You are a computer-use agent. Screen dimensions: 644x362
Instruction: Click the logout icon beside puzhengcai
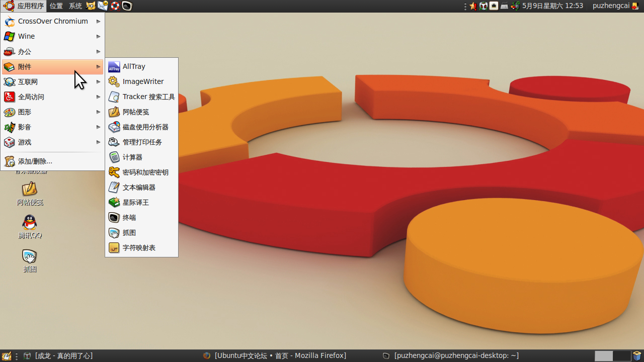[x=635, y=6]
